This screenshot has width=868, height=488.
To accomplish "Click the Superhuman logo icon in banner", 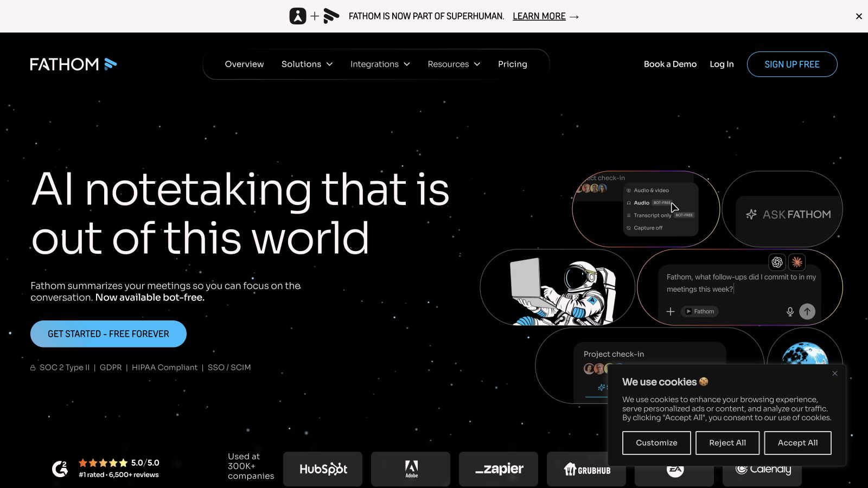I will (298, 16).
